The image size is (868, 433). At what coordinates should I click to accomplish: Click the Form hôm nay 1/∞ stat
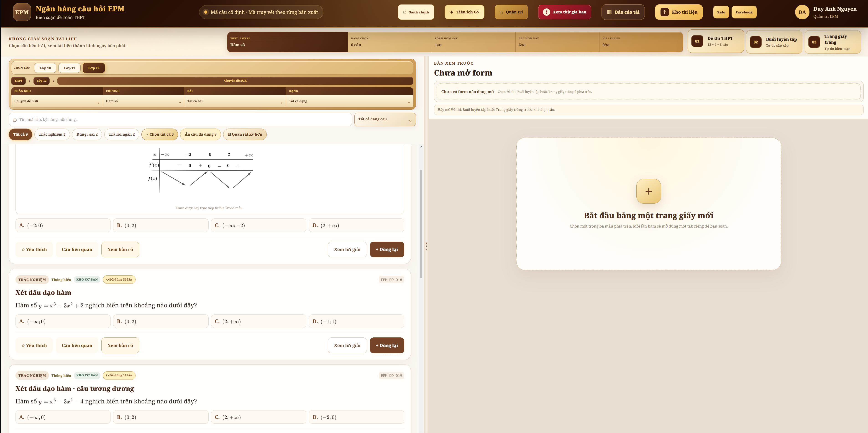coord(473,42)
